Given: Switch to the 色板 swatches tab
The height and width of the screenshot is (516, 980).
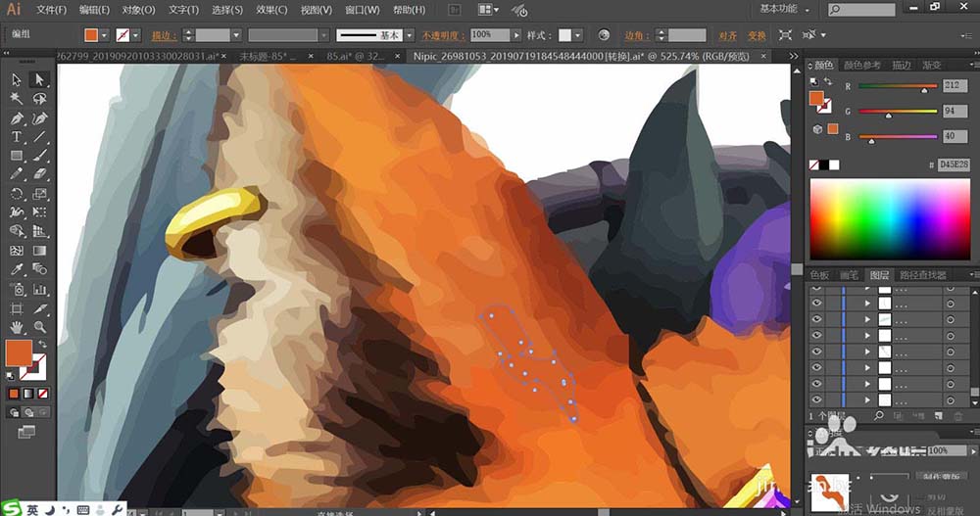Looking at the screenshot, I should coord(819,275).
